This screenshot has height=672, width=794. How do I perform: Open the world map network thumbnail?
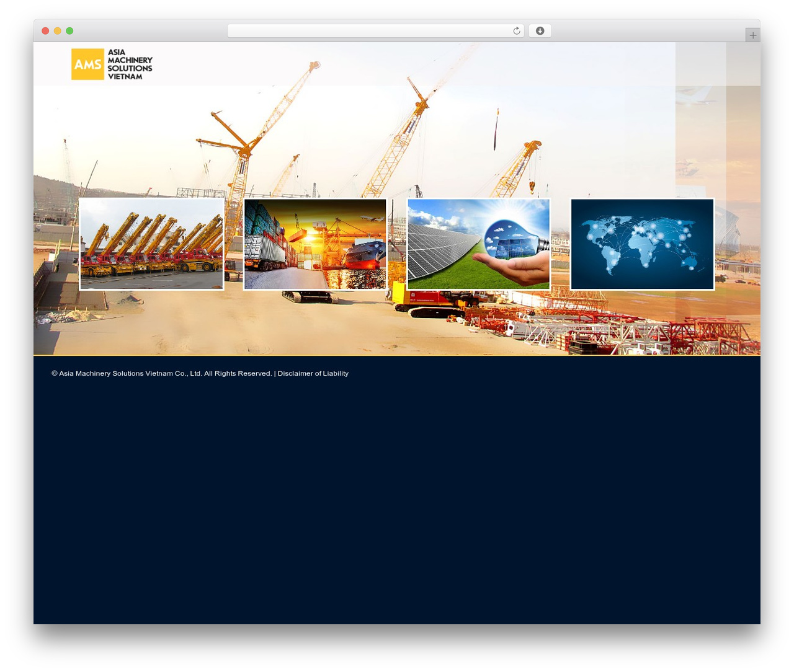pyautogui.click(x=642, y=244)
